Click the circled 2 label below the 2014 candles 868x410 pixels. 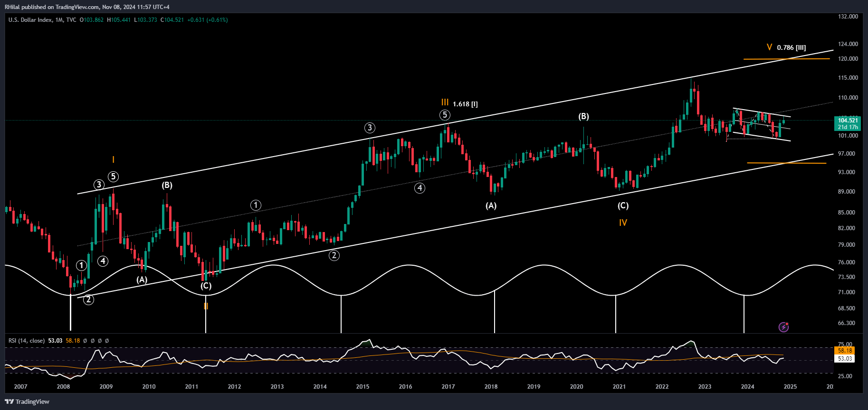334,255
